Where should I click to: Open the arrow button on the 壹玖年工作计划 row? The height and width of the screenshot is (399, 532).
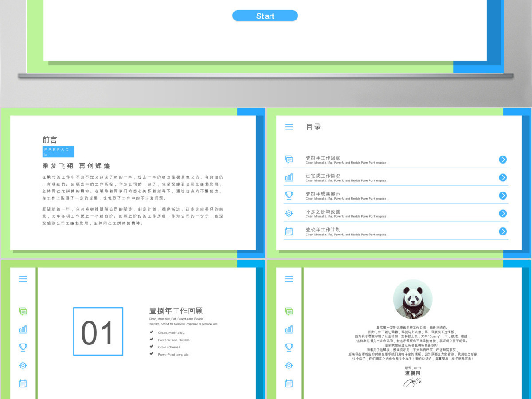(503, 231)
